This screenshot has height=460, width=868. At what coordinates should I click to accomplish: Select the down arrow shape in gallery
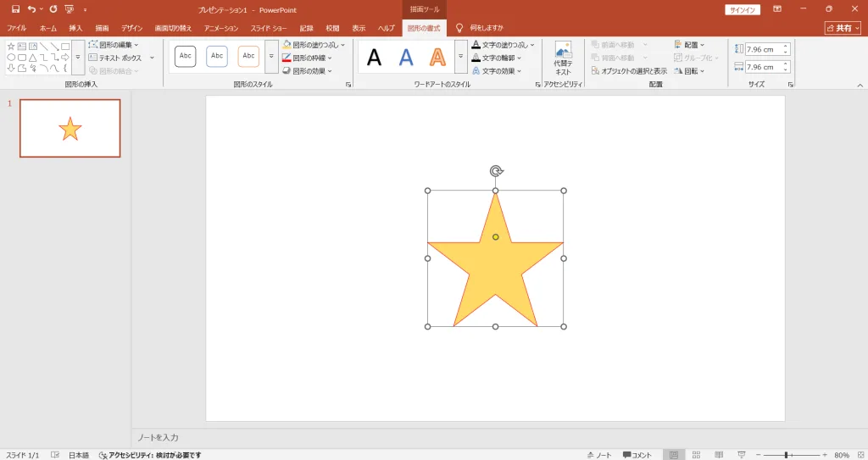point(11,68)
